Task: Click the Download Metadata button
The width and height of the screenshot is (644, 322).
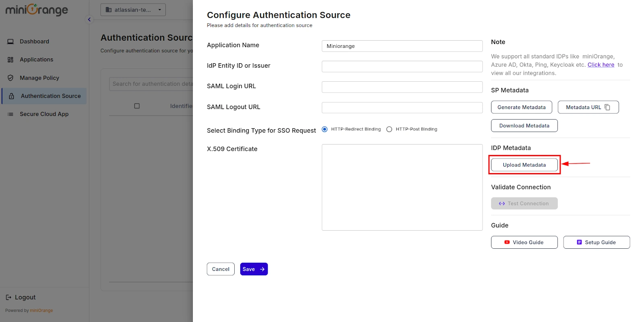Action: (x=524, y=126)
